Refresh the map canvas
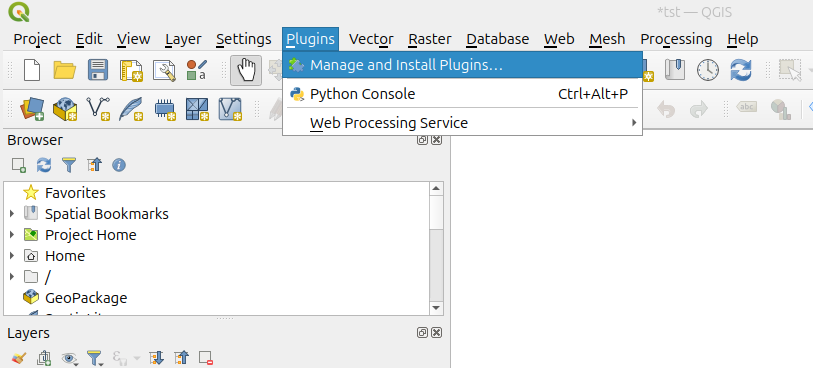 741,70
